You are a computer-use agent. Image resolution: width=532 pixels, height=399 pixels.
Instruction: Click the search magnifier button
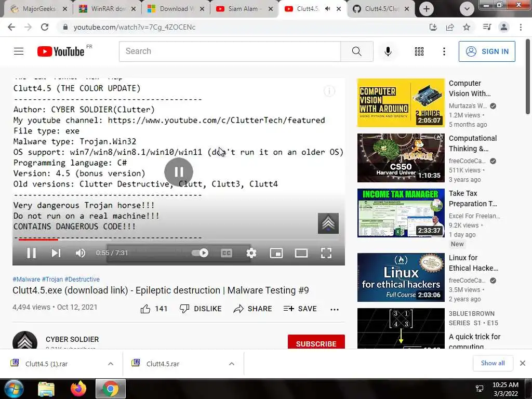pyautogui.click(x=356, y=51)
